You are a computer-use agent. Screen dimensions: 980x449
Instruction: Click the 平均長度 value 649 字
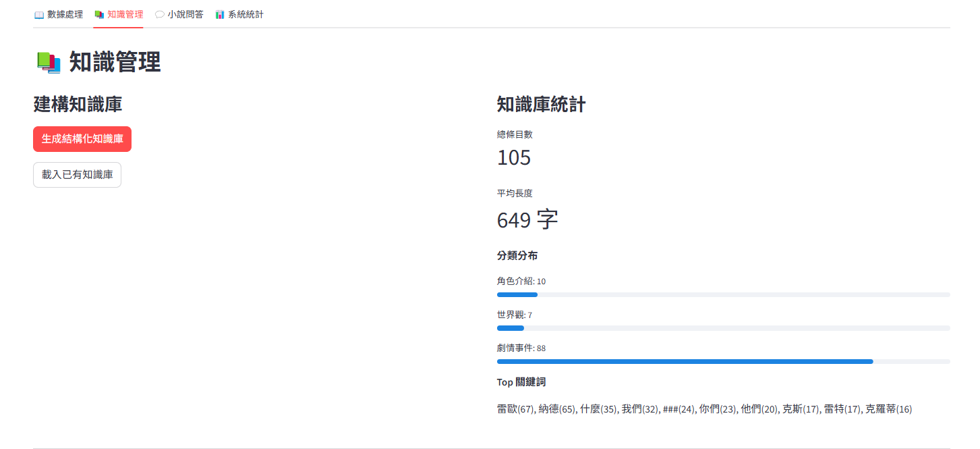point(527,220)
